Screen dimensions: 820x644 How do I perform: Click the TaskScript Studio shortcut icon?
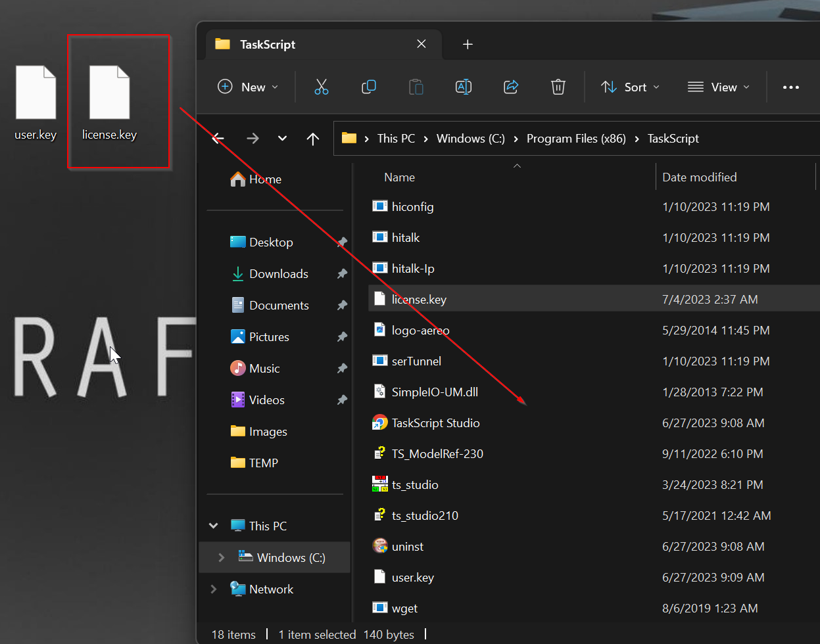379,423
